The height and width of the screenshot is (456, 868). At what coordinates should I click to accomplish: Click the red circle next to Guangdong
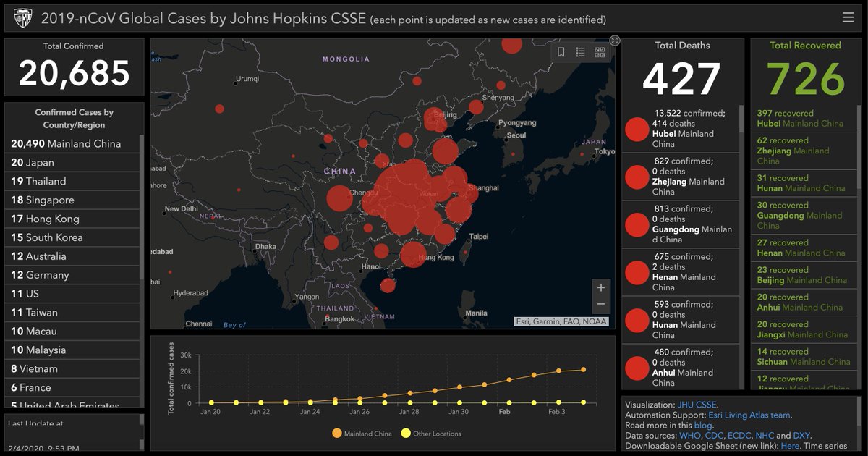[x=637, y=224]
